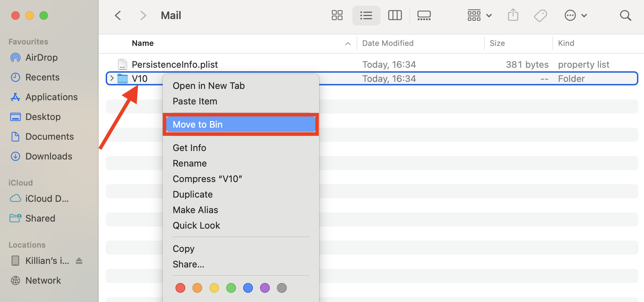This screenshot has height=302, width=644.
Task: Open Downloads in the sidebar
Action: point(49,156)
